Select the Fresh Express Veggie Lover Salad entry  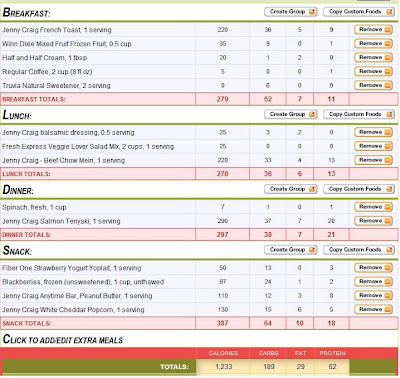[x=88, y=146]
